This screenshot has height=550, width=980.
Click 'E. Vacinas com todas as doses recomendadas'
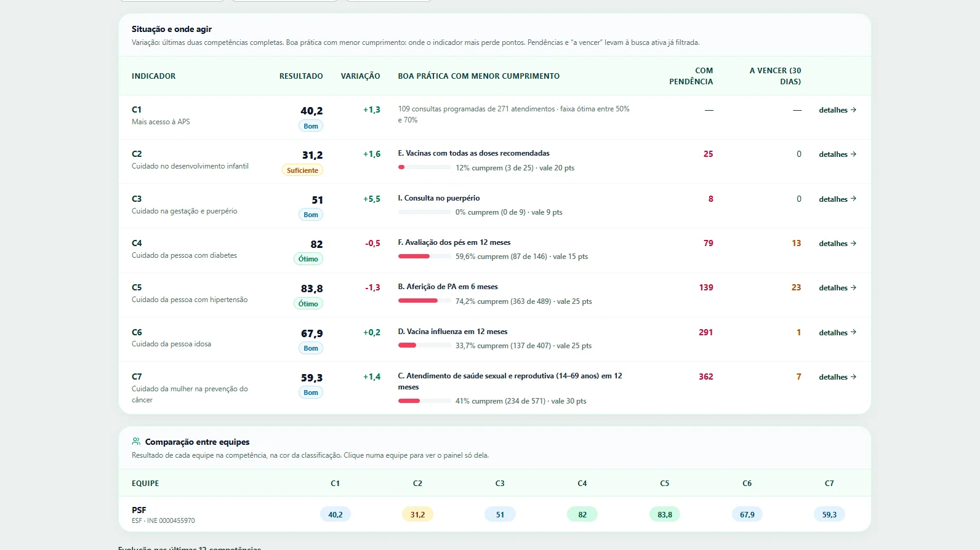click(x=474, y=153)
